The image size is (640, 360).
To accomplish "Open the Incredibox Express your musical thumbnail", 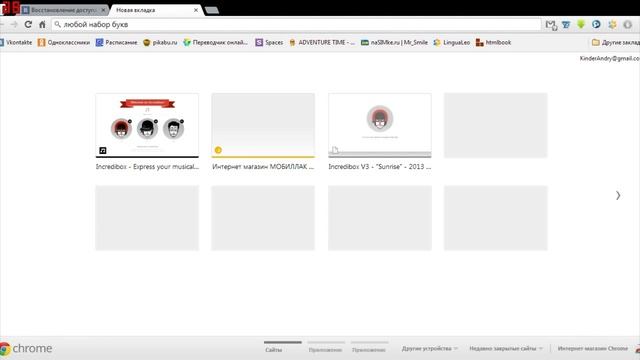I will (147, 125).
